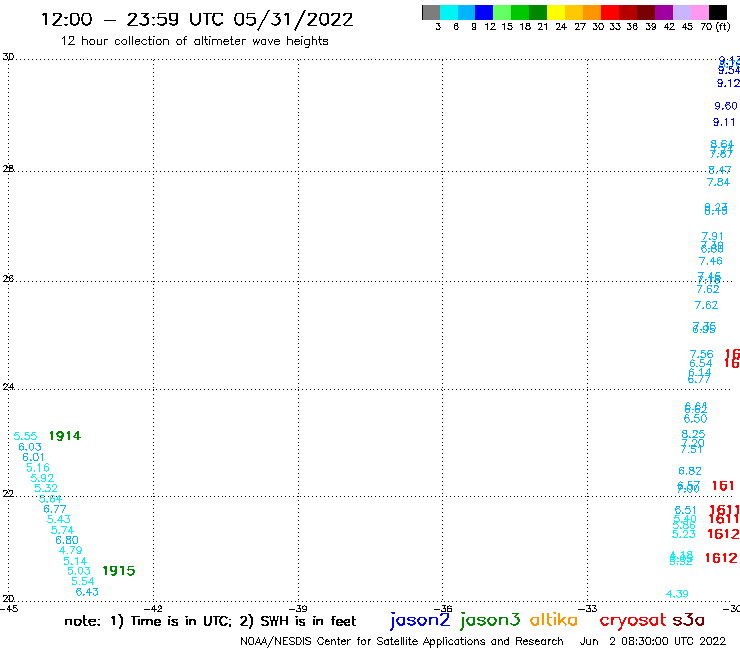This screenshot has height=650, width=740.
Task: Click the latitude axis label 22
Action: (x=8, y=493)
